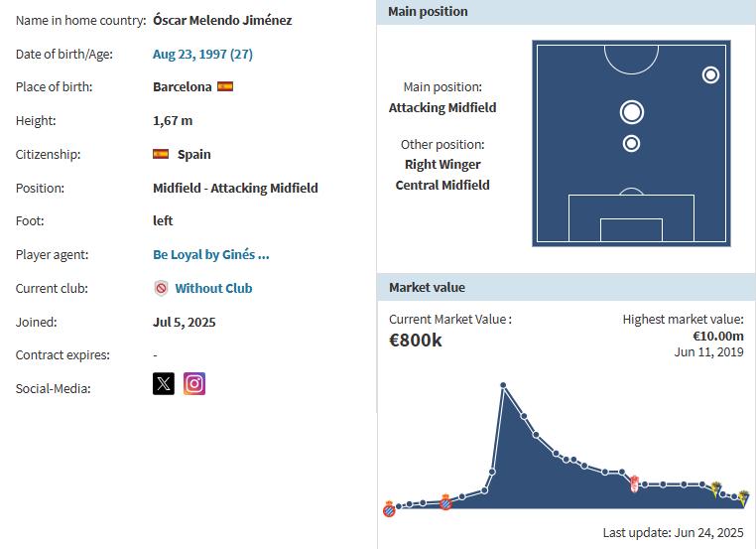Click the €800k current market value
The height and width of the screenshot is (549, 756).
tap(416, 340)
